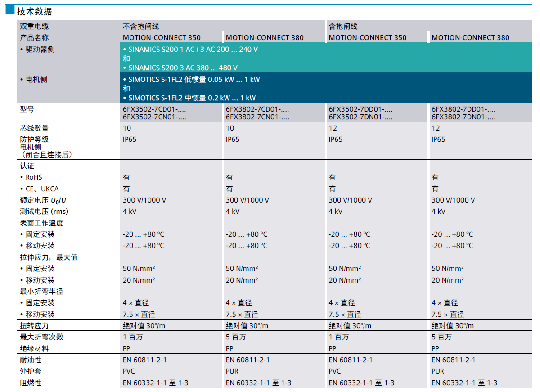Image resolution: width=540 pixels, height=392 pixels.
Task: Click the 阻燃性 row label
Action: 31,383
